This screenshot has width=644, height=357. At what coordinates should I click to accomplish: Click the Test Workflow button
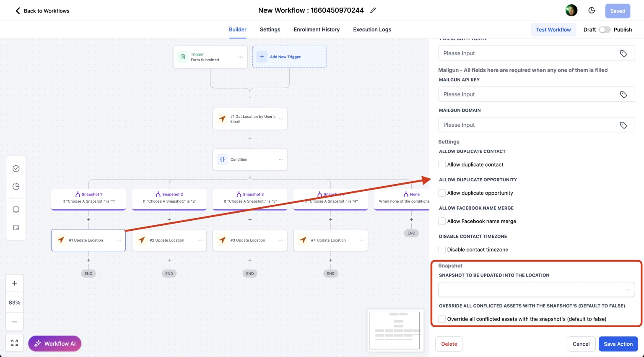pyautogui.click(x=553, y=30)
